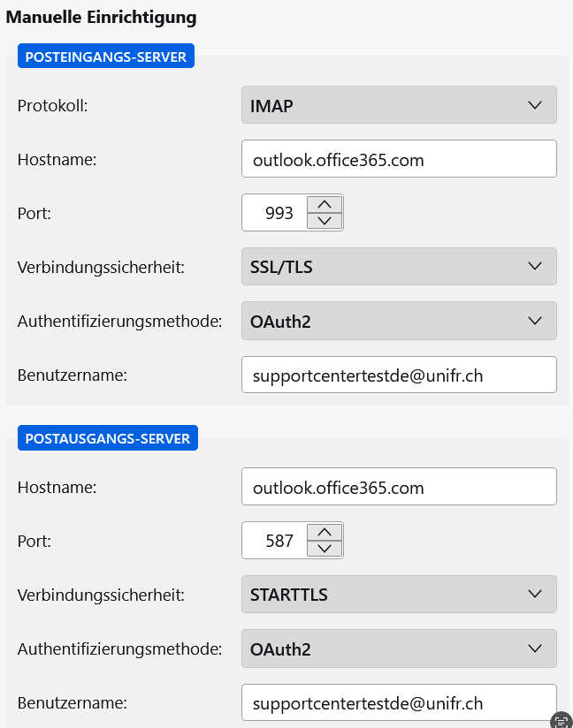The image size is (573, 728).
Task: Click the incoming server Benutzername field
Action: 399,375
